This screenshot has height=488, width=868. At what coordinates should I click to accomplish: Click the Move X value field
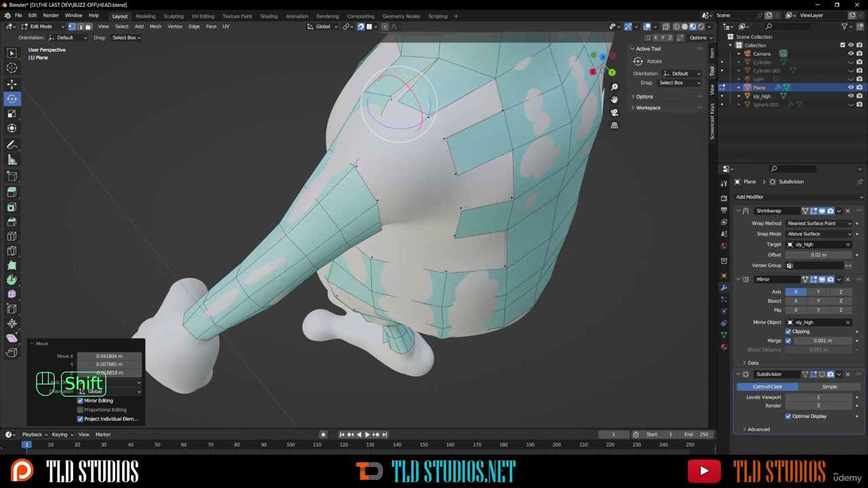click(x=109, y=356)
